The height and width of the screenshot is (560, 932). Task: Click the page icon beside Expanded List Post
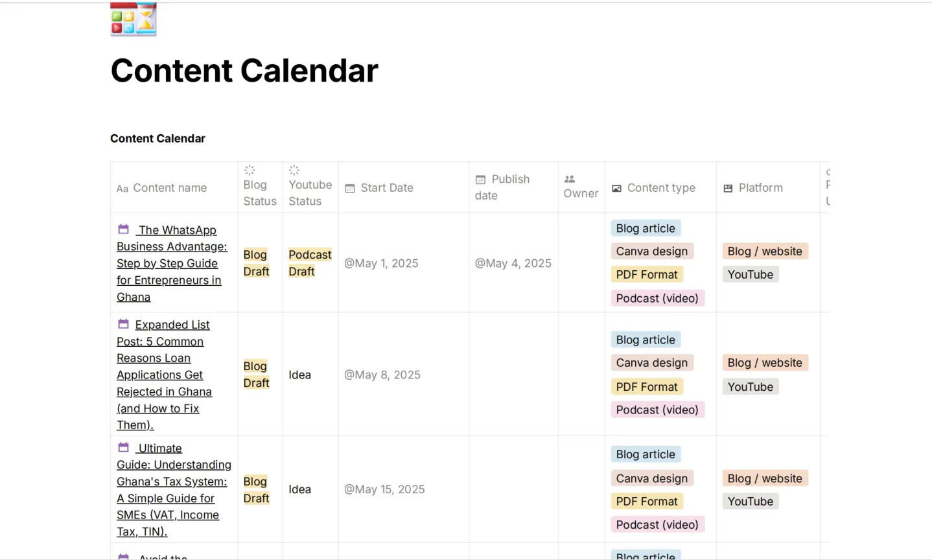[x=123, y=323]
